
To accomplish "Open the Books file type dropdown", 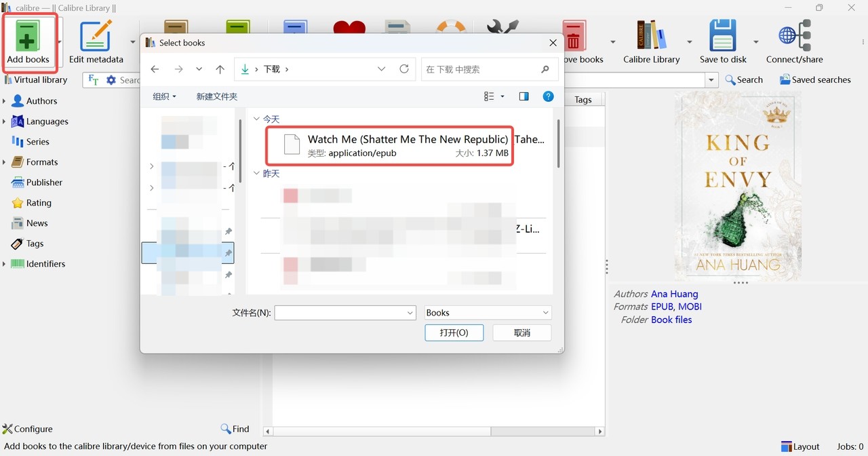I will 488,313.
